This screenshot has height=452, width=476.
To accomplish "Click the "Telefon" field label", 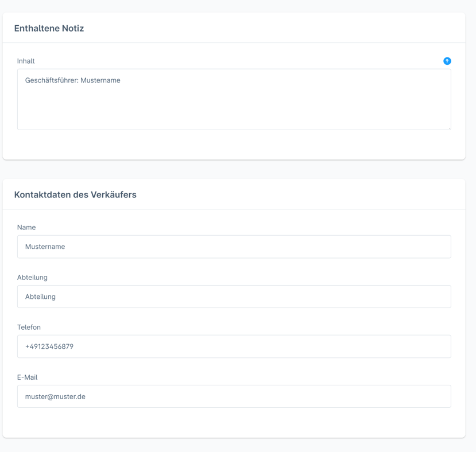I will click(29, 327).
